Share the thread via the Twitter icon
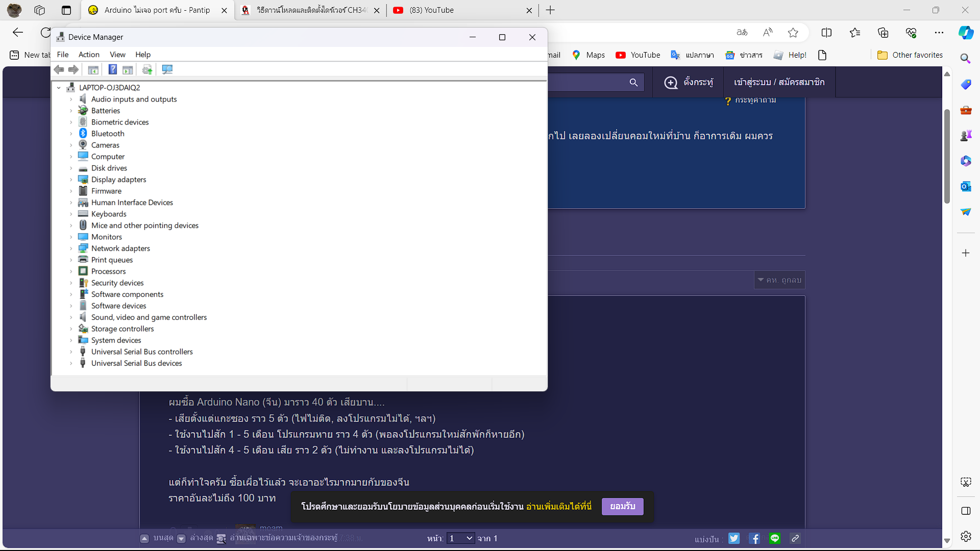Viewport: 980px width, 551px height. (734, 538)
